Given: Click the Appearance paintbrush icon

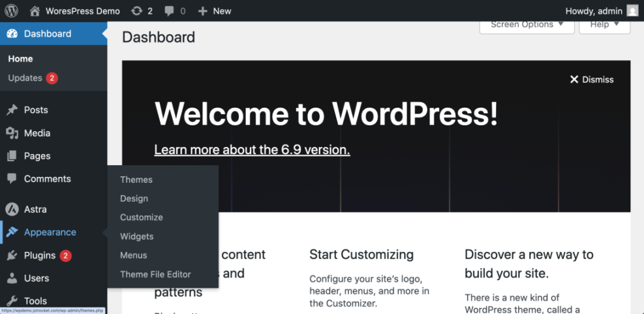Looking at the screenshot, I should click(x=12, y=232).
